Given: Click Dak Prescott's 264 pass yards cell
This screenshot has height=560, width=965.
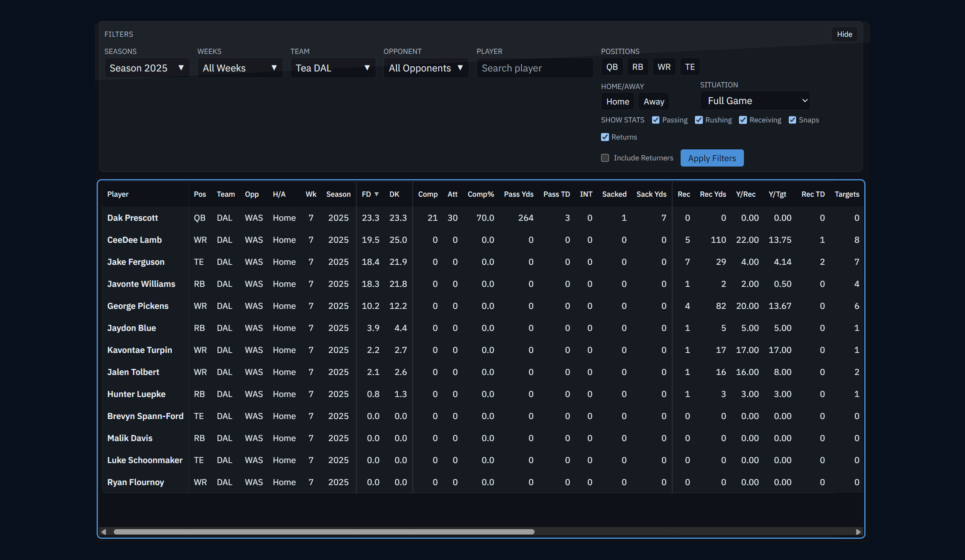Looking at the screenshot, I should [x=525, y=218].
